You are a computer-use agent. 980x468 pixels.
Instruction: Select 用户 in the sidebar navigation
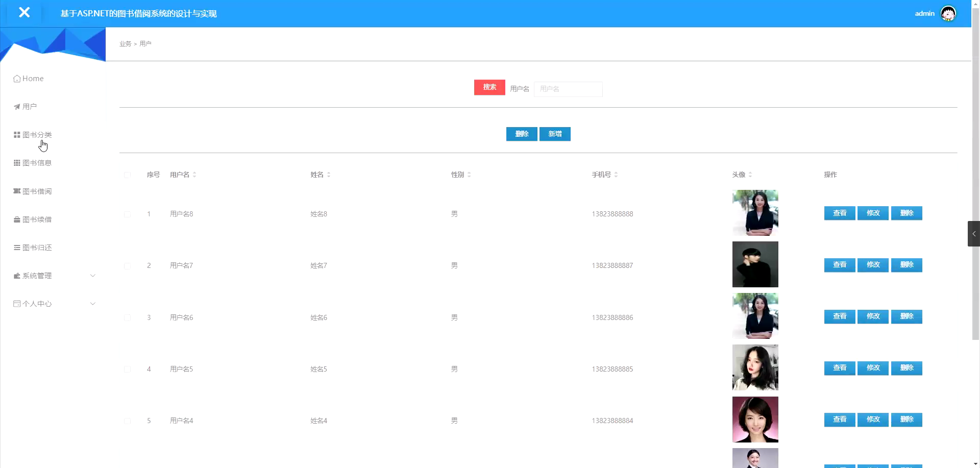coord(30,106)
